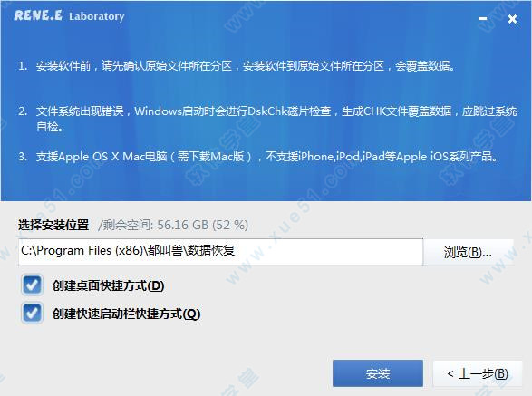Open folder browser with 浏览(B) button
This screenshot has height=396, width=532.
(x=468, y=252)
